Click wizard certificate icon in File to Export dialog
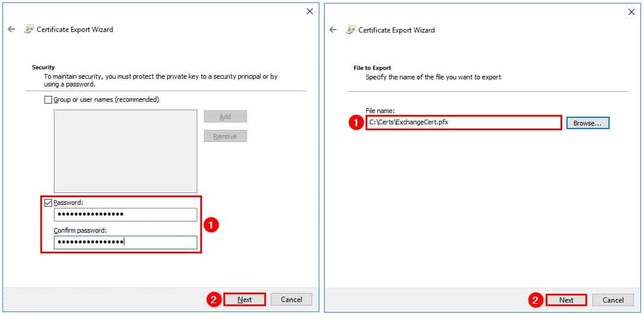644x318 pixels. (x=351, y=30)
